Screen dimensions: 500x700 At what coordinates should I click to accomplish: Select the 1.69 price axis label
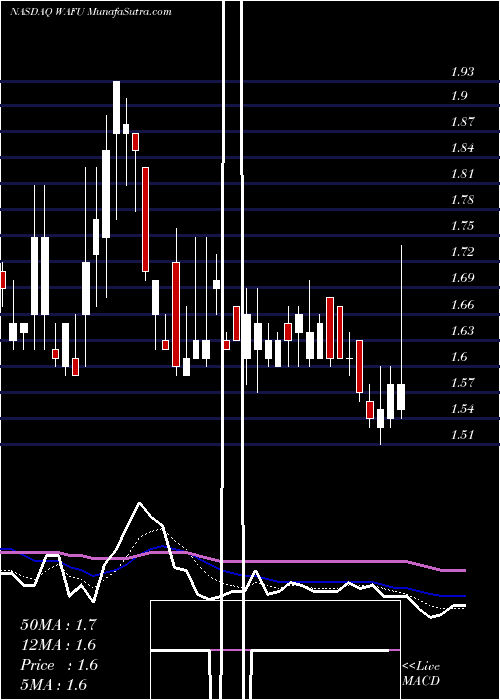462,278
